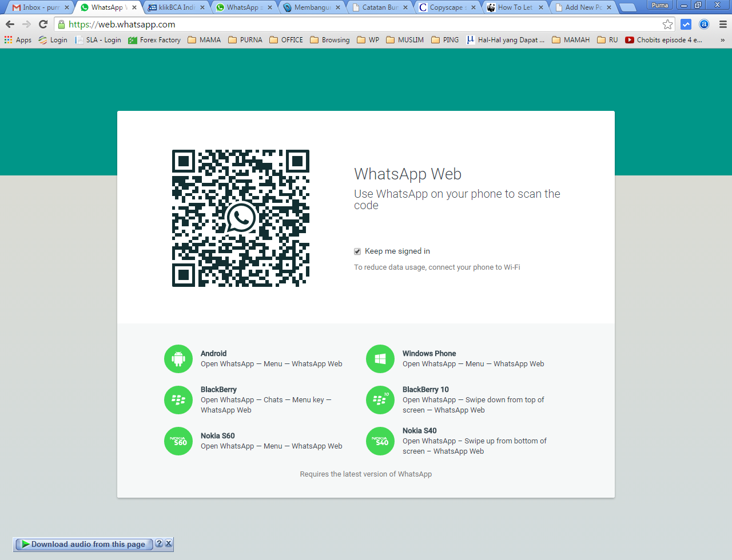Click the blue 'a' extension icon

pos(705,24)
